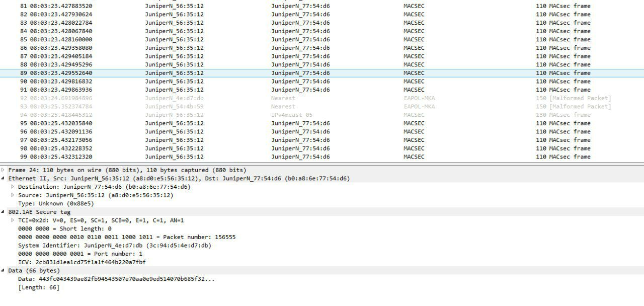Image resolution: width=644 pixels, height=306 pixels.
Task: Select the ICV value field
Action: point(82,262)
